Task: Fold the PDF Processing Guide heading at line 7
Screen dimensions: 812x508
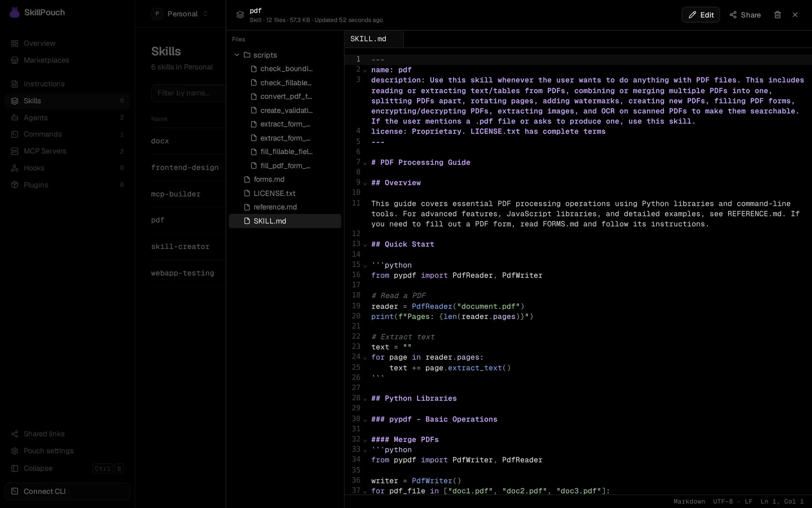Action: (x=365, y=163)
